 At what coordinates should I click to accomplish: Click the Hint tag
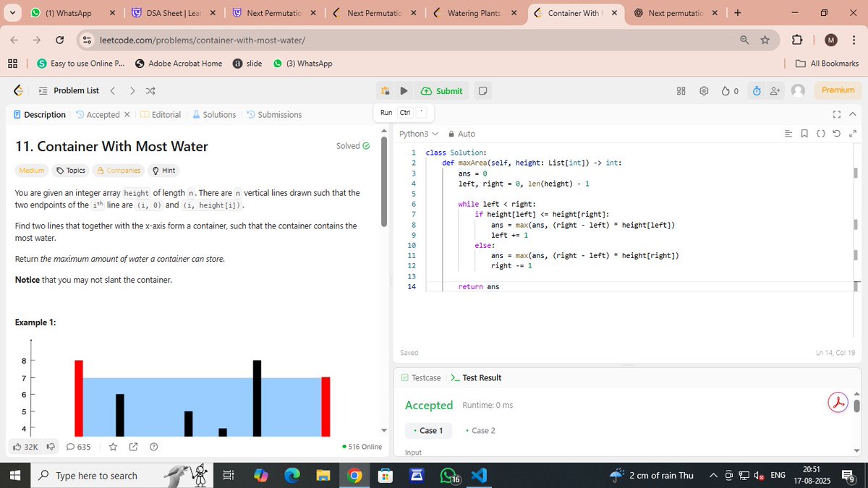pyautogui.click(x=163, y=171)
